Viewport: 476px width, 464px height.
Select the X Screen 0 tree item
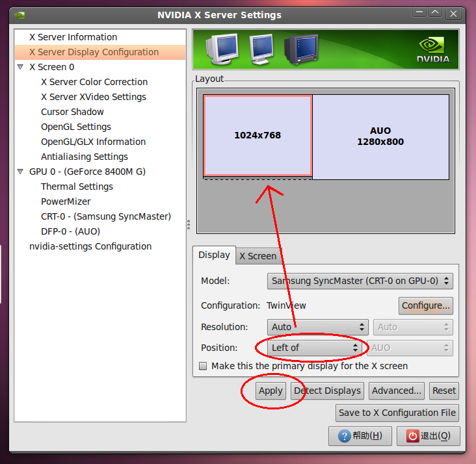click(51, 67)
